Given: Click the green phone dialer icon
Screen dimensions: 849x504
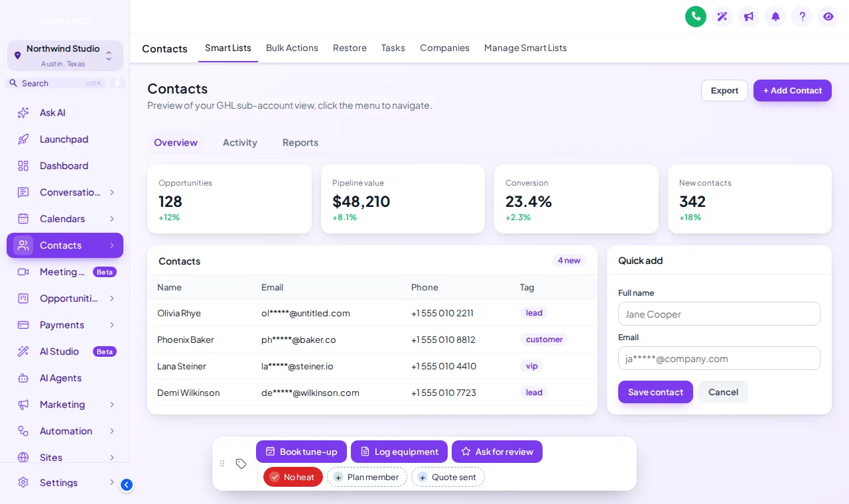Looking at the screenshot, I should [696, 17].
